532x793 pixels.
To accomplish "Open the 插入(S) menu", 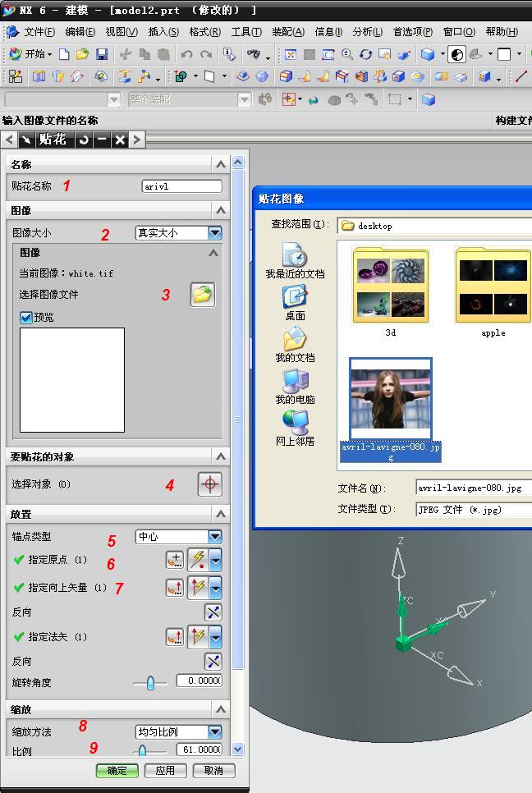I will pyautogui.click(x=163, y=32).
